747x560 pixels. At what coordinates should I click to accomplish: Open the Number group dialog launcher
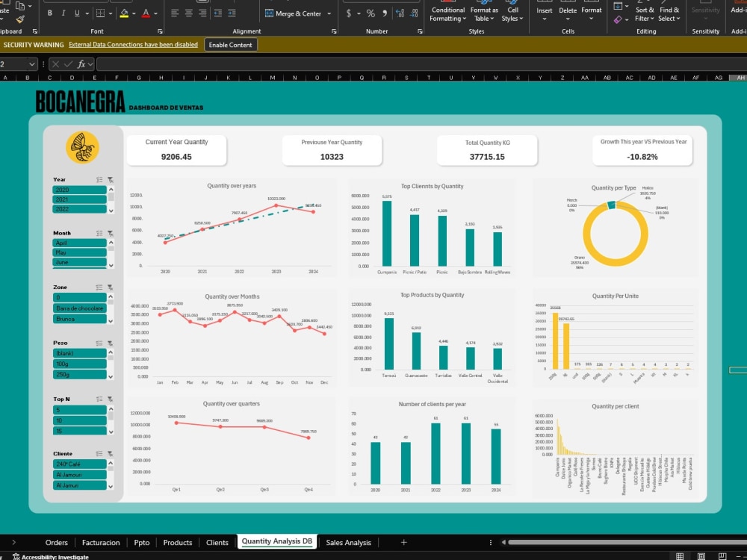420,31
